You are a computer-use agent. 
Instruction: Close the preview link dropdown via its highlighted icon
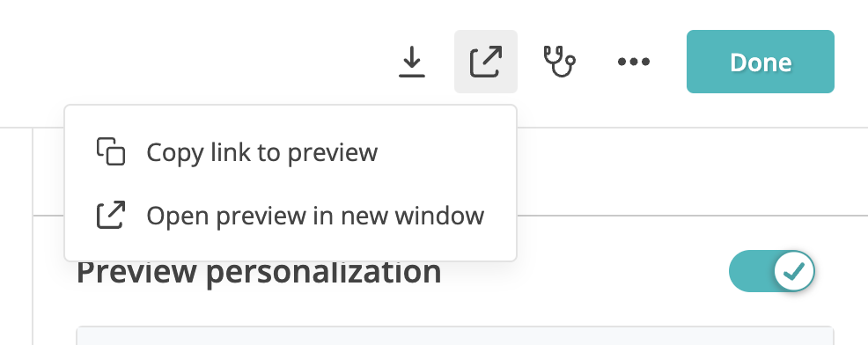485,62
